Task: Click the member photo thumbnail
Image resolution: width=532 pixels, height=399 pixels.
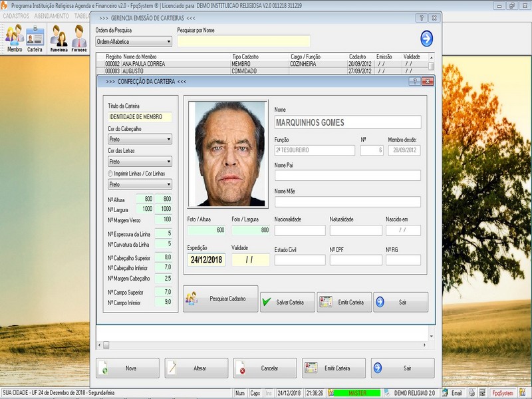Action: pyautogui.click(x=227, y=154)
